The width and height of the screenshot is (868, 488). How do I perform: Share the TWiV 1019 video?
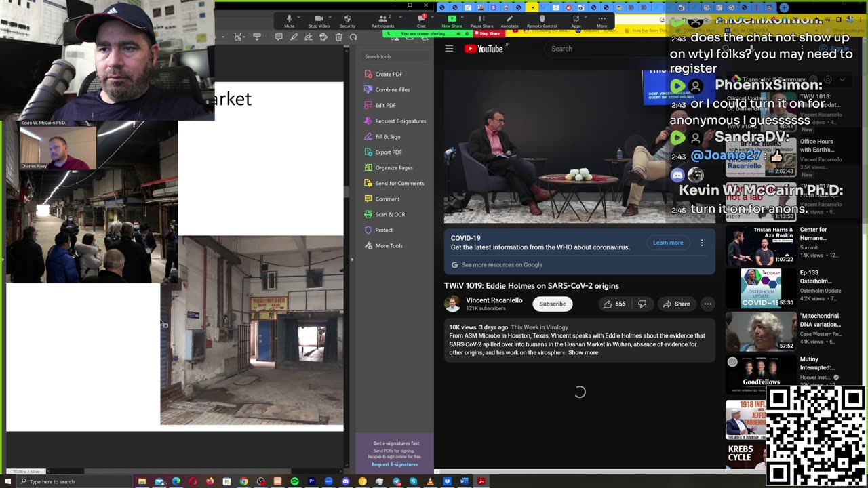tap(676, 304)
